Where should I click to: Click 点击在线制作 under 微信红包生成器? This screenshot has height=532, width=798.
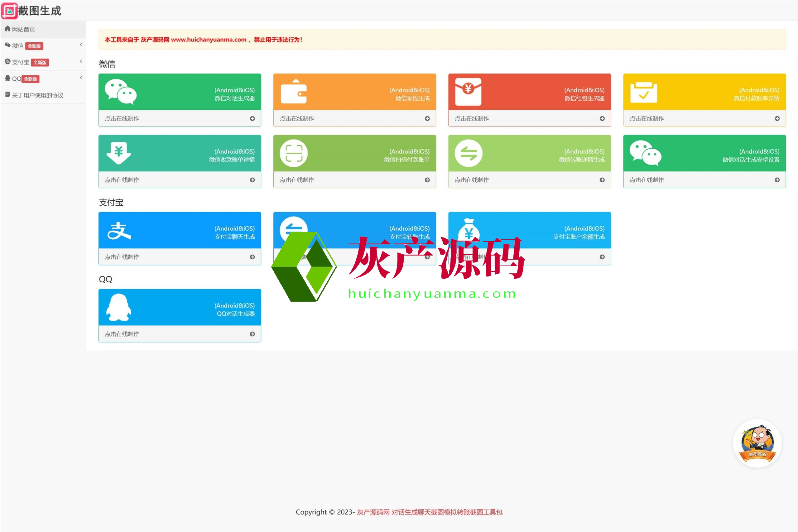(x=472, y=118)
